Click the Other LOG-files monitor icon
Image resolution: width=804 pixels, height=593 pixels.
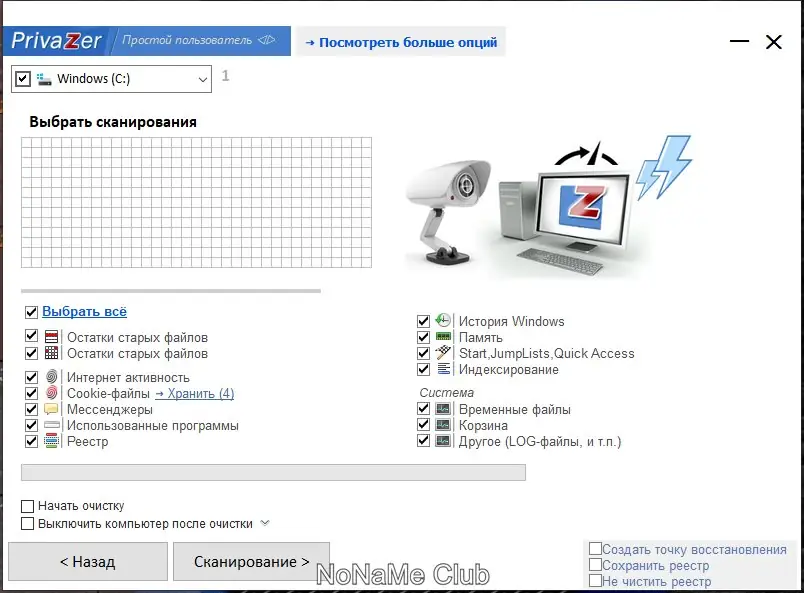tap(443, 441)
